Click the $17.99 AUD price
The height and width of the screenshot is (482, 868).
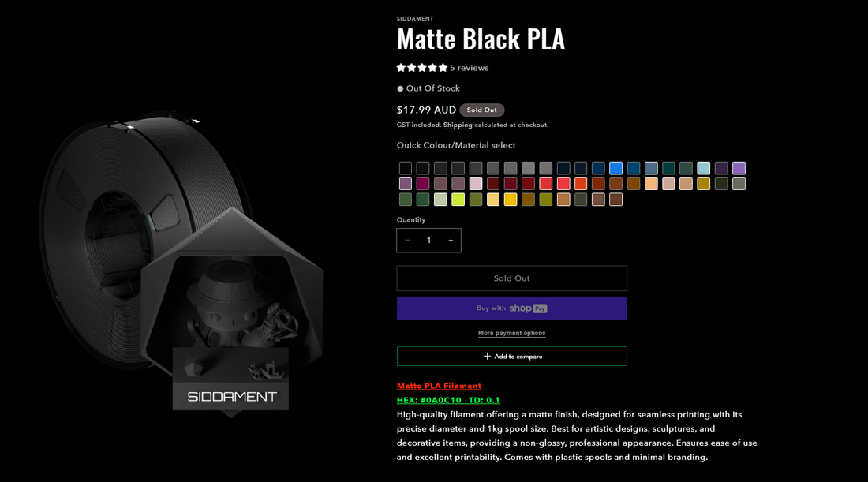coord(426,110)
